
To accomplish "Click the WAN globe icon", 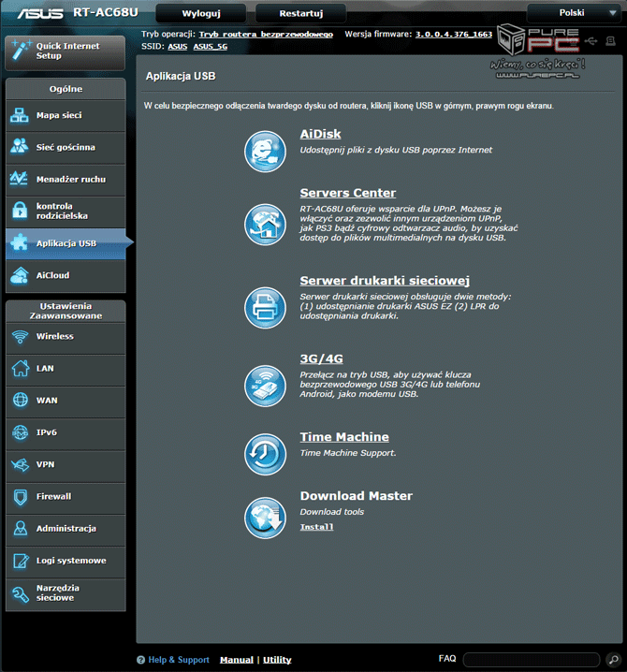I will pyautogui.click(x=21, y=400).
